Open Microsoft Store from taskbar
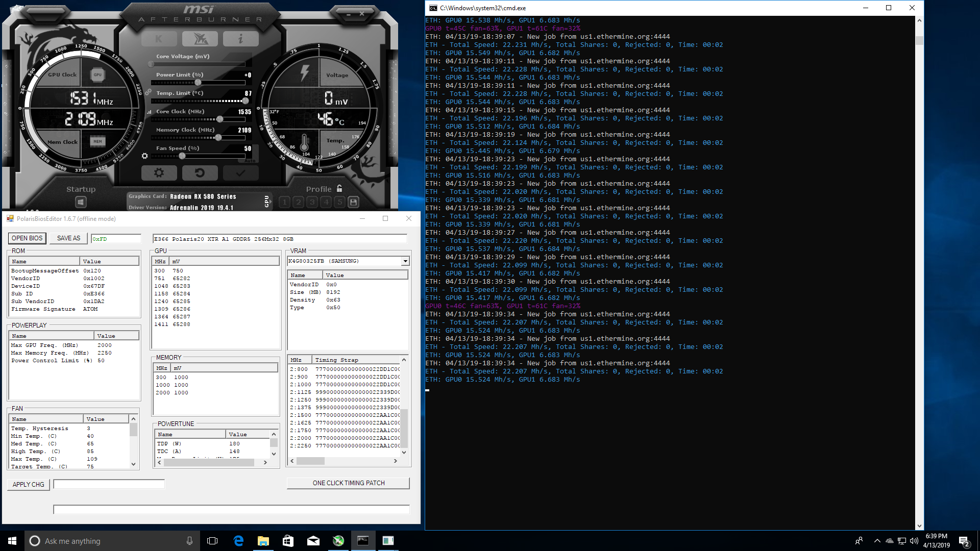 (288, 541)
